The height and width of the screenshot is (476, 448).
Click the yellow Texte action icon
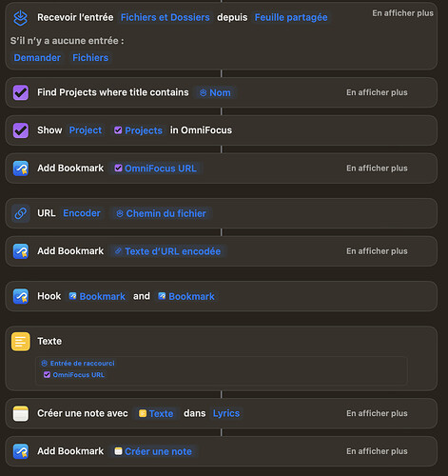tap(21, 342)
